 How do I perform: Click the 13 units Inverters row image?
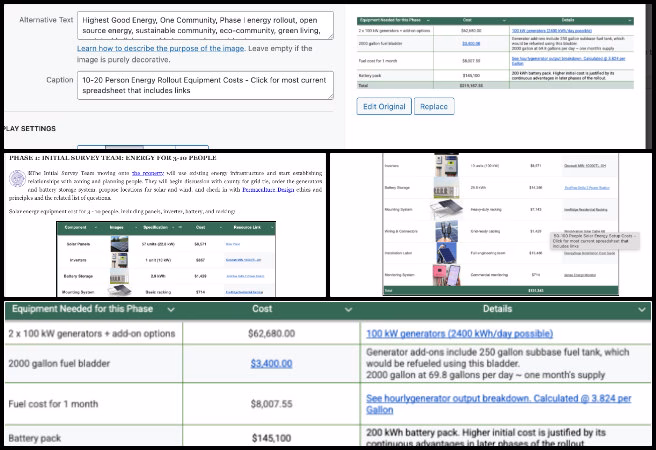[446, 165]
